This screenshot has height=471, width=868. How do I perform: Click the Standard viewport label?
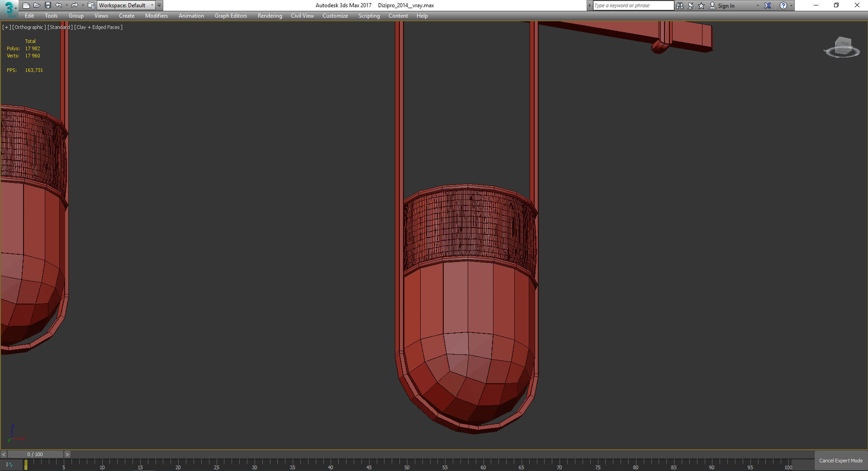[x=60, y=27]
